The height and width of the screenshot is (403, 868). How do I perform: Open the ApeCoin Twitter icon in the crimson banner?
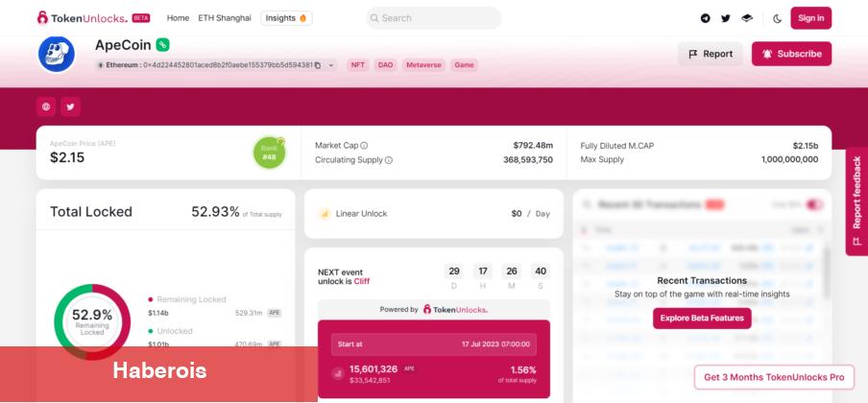click(x=70, y=107)
